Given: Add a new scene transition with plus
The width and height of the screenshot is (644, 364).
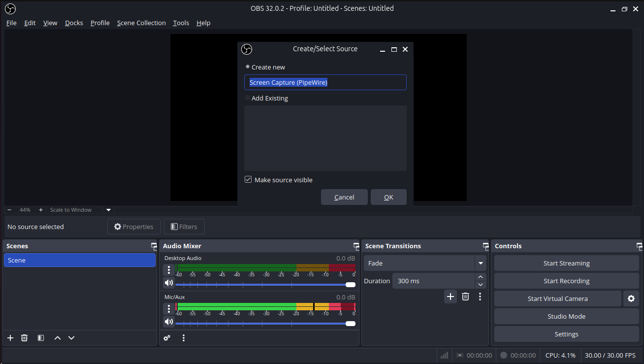Looking at the screenshot, I should point(450,297).
